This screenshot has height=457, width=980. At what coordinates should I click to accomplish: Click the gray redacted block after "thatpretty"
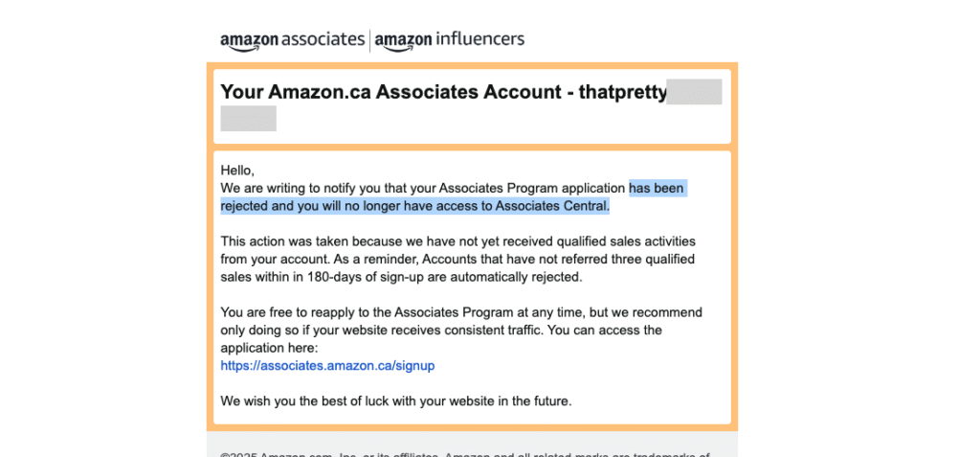point(694,93)
